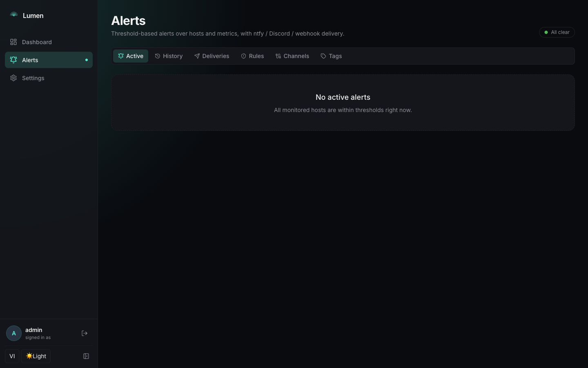Switch to the History tab
588x368 pixels.
pyautogui.click(x=169, y=56)
